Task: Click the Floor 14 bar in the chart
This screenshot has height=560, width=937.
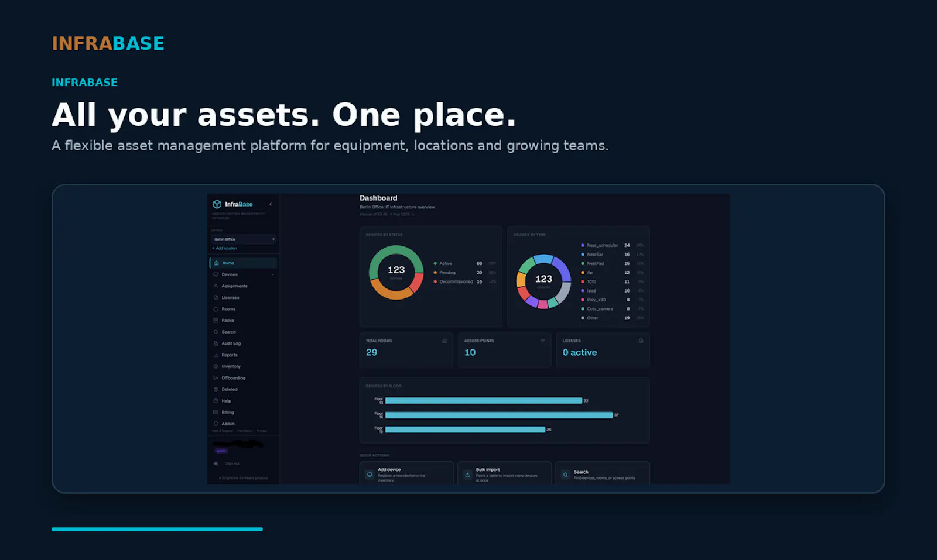Action: click(499, 415)
